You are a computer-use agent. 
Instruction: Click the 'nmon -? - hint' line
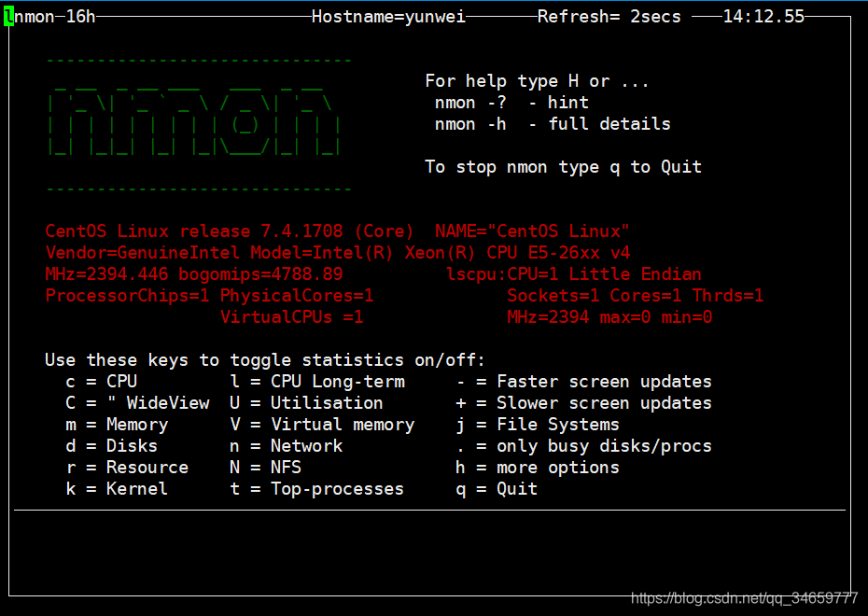point(511,103)
